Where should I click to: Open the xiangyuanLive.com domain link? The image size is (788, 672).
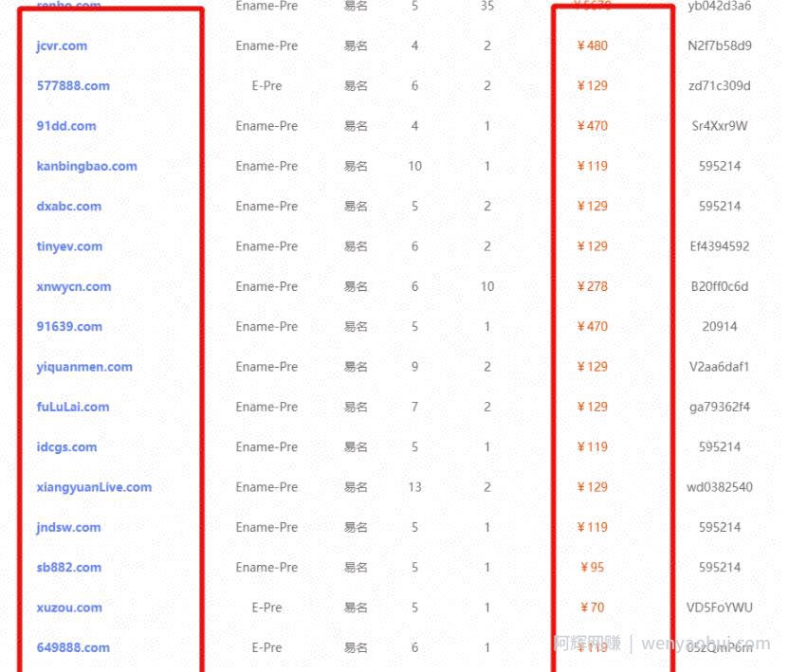[x=94, y=487]
